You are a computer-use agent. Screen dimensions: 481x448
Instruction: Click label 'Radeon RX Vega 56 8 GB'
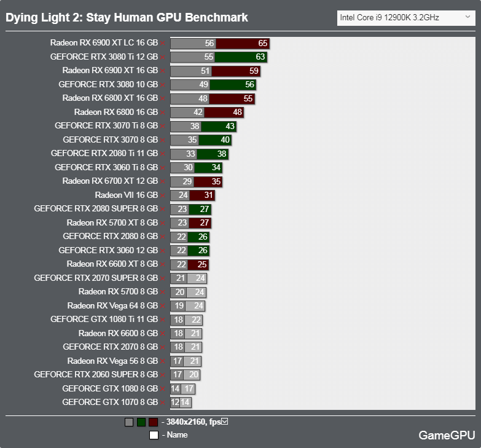coord(112,361)
